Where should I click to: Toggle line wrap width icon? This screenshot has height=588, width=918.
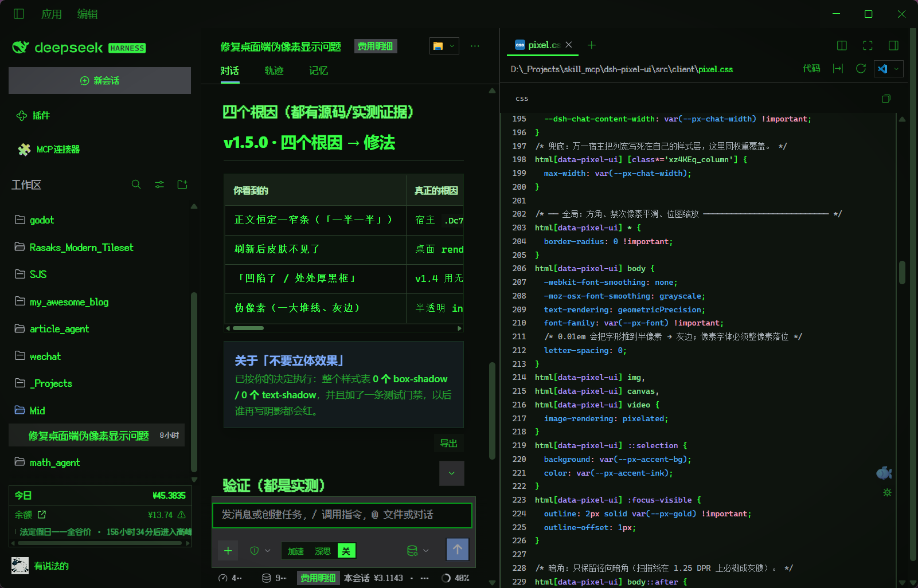838,69
